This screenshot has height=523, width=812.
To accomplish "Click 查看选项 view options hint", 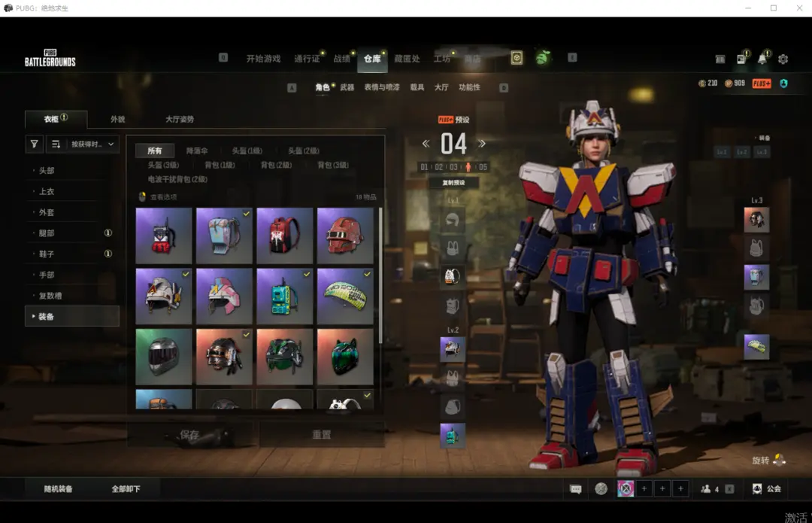I will click(x=159, y=197).
